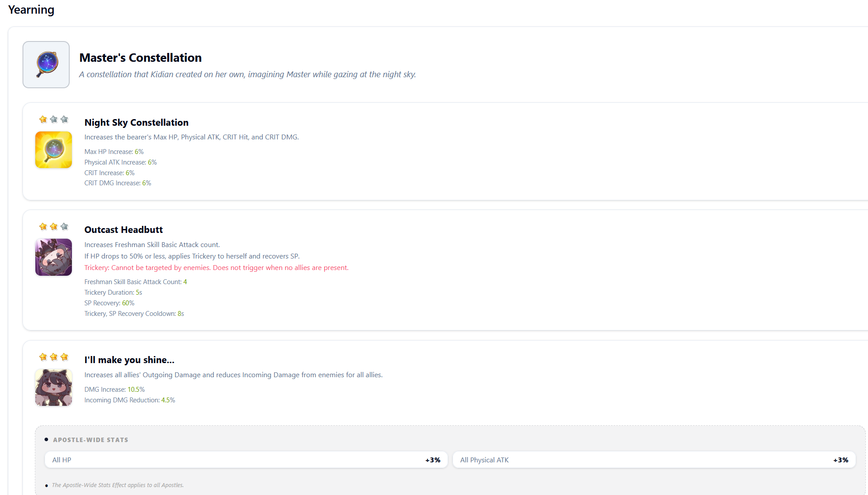
Task: Click the Master's Constellation magnifier icon
Action: tap(46, 65)
